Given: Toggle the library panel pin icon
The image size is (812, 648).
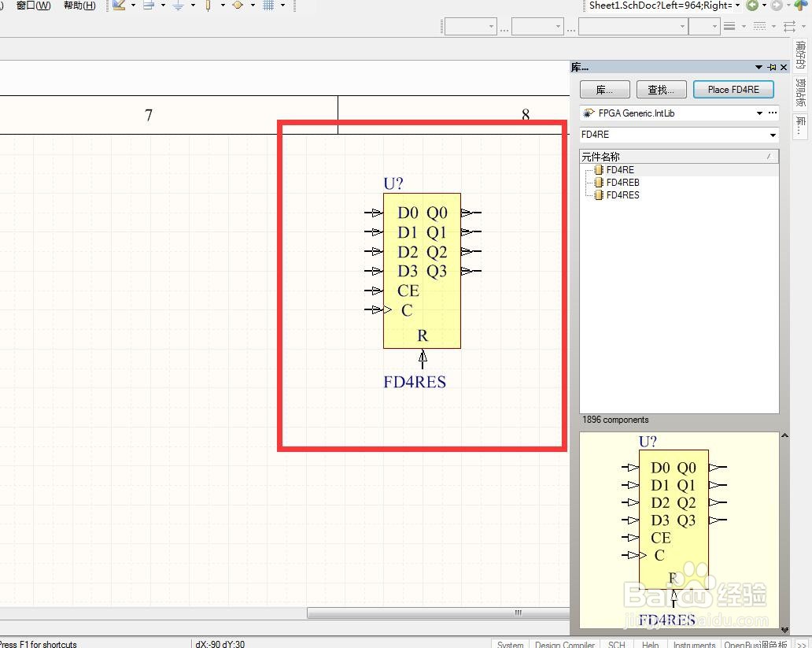Looking at the screenshot, I should click(x=772, y=68).
